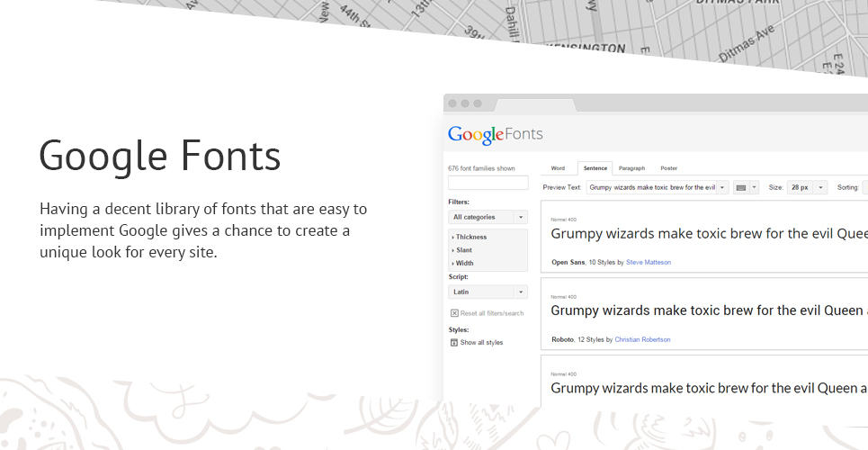Screen dimensions: 868x450
Task: Open the keyboard layout dropdown arrow
Action: 754,188
